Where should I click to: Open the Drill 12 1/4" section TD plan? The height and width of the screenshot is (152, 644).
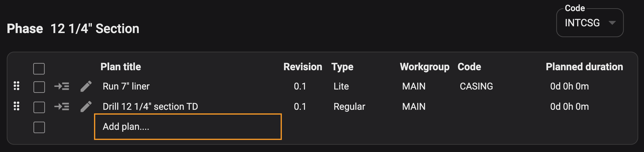150,107
